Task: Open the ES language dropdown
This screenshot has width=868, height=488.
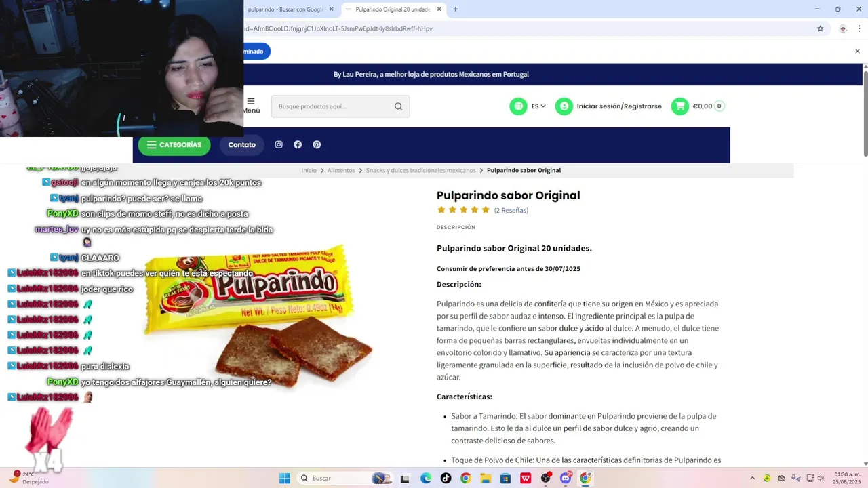Action: click(538, 106)
